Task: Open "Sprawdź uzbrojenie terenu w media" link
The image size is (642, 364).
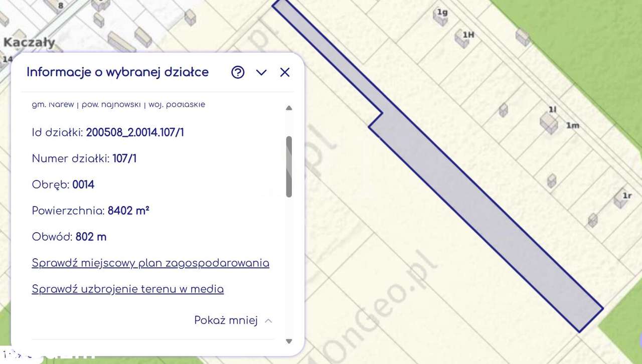Action: [128, 289]
